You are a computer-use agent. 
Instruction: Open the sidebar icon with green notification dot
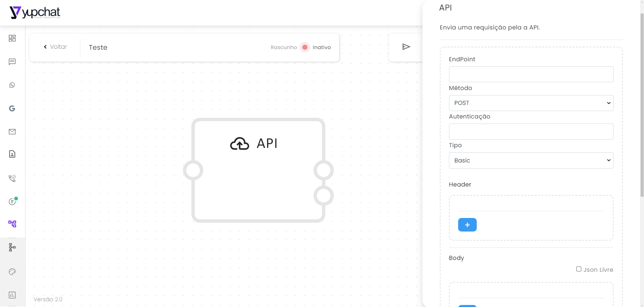pyautogui.click(x=13, y=201)
